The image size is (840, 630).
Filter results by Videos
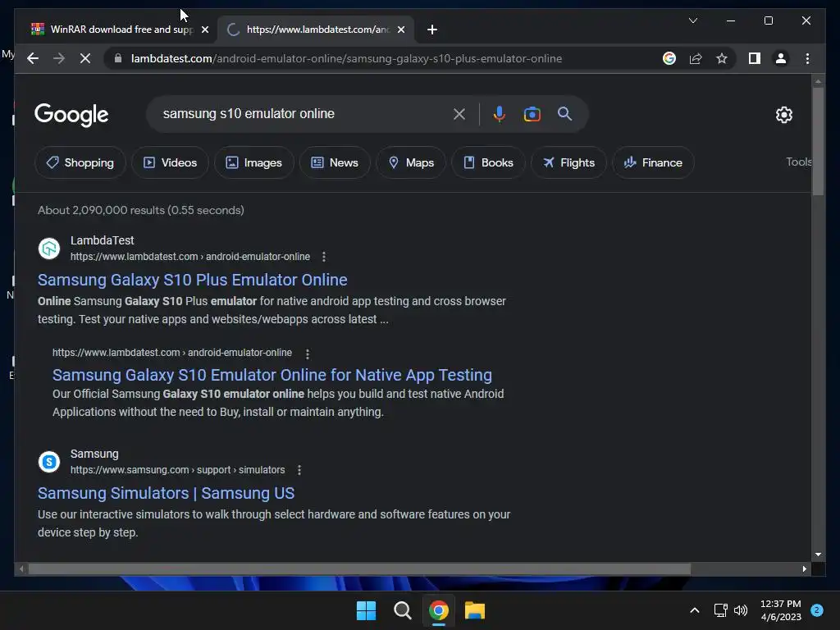[x=170, y=162]
